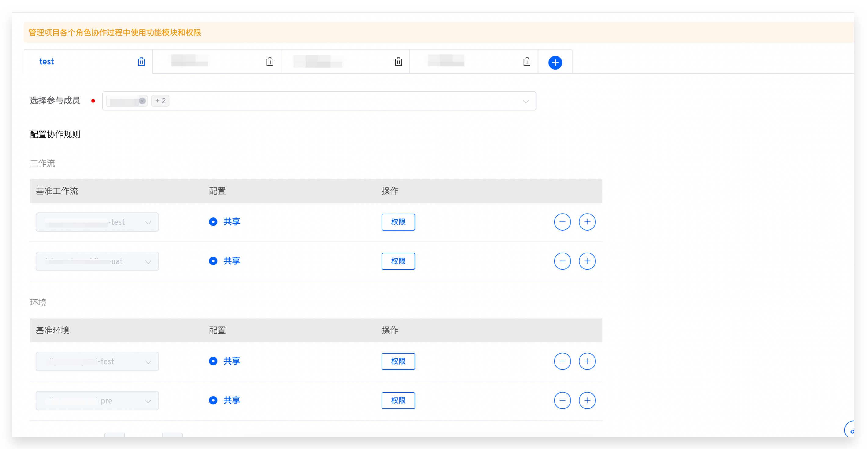The image size is (868, 449).
Task: Click 权限 button for -test workflow
Action: click(398, 222)
